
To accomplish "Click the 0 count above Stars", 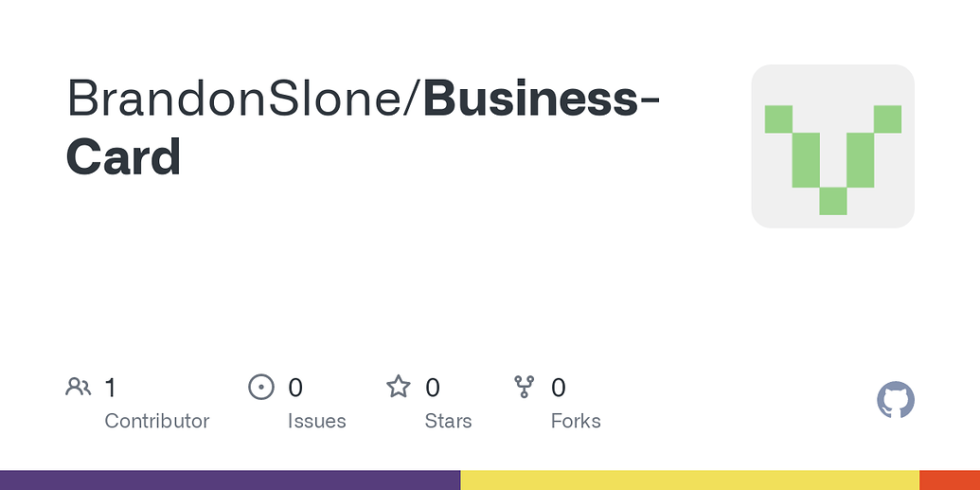I will (433, 388).
